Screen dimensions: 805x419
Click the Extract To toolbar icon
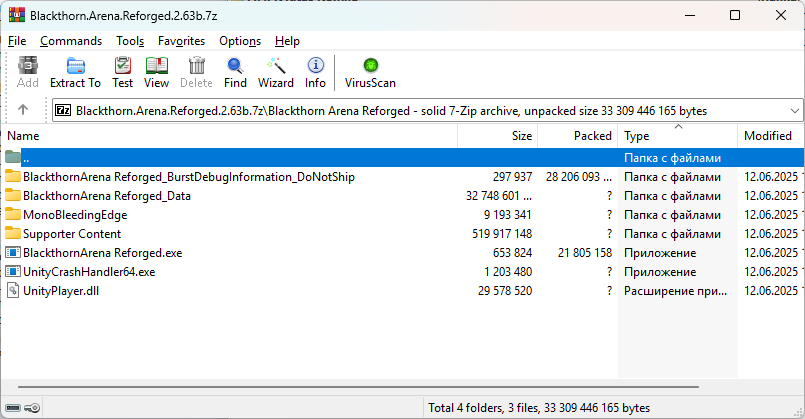[x=75, y=73]
